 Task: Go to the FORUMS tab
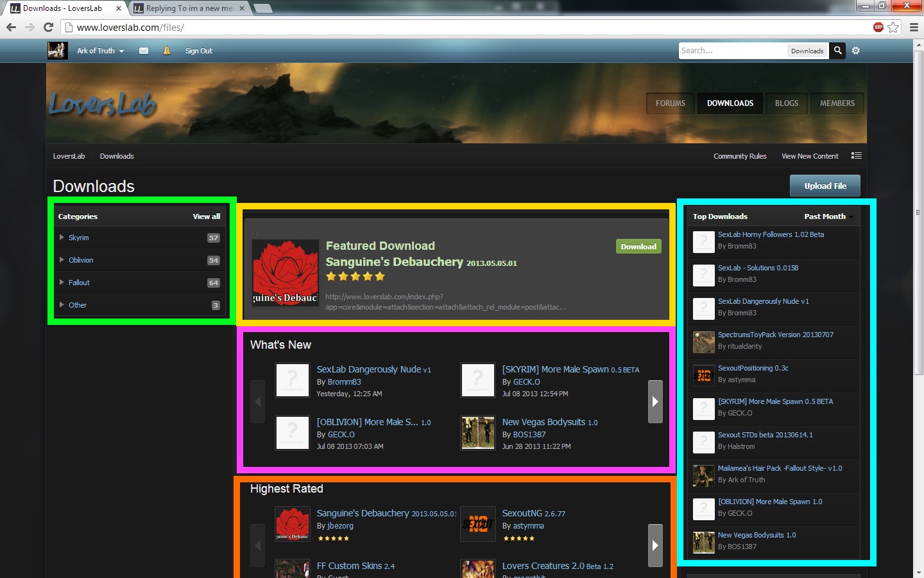(671, 103)
